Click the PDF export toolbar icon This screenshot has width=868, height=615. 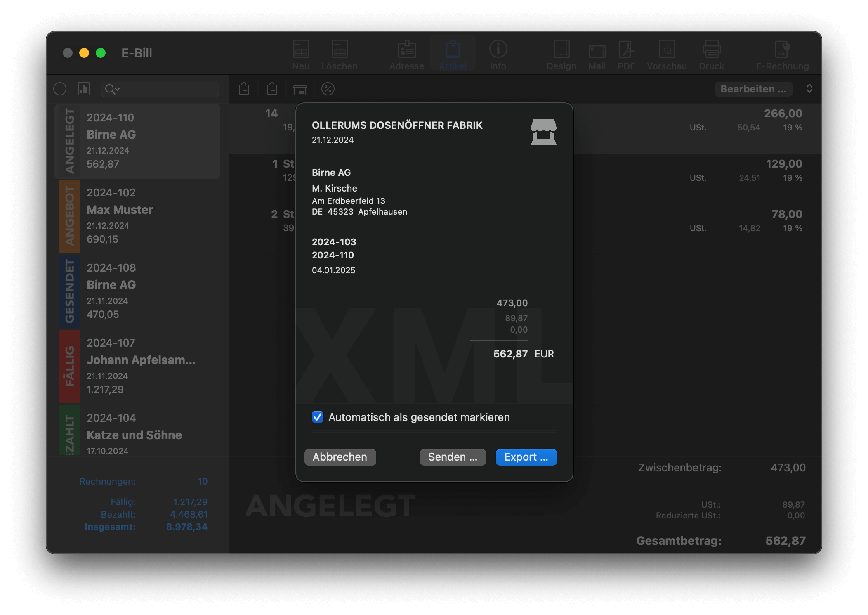tap(626, 50)
